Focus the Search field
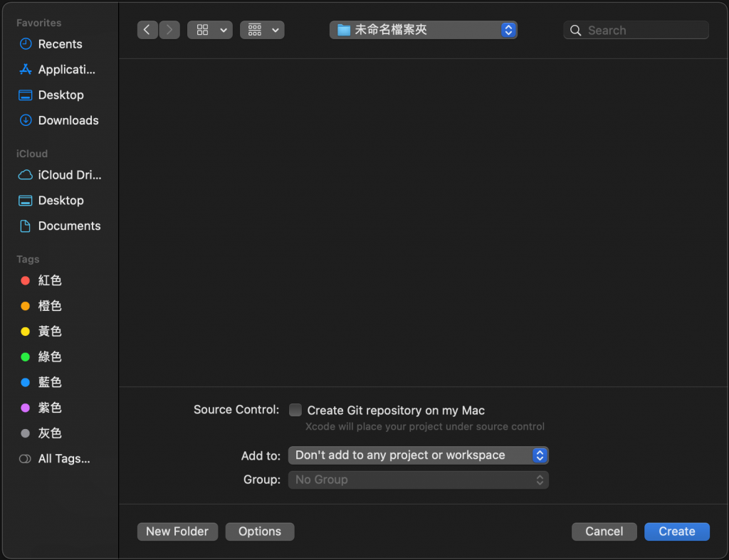729x560 pixels. tap(636, 30)
